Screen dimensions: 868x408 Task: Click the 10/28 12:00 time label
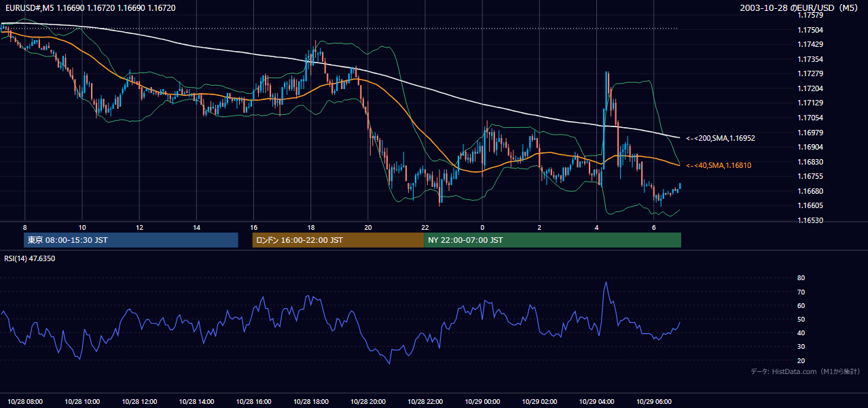pos(140,402)
